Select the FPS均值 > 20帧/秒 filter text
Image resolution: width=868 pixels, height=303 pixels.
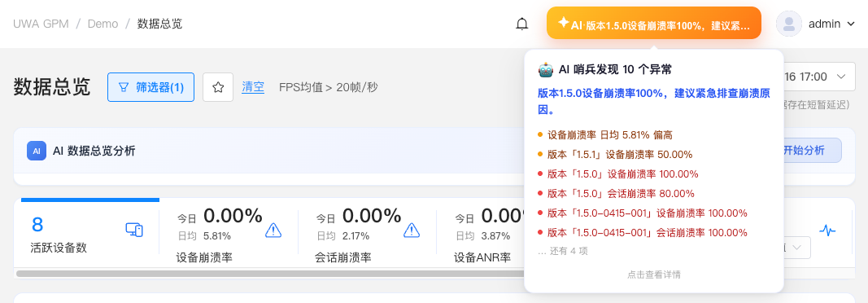(329, 87)
